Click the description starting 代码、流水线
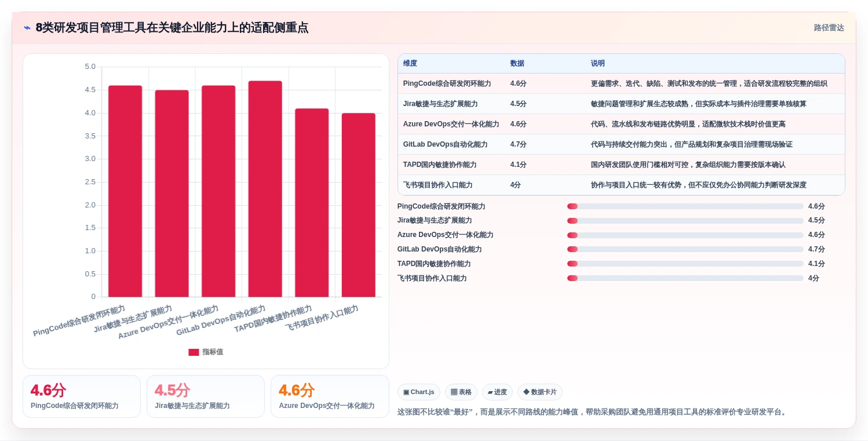Viewport: 868px width, 441px height. click(x=688, y=124)
